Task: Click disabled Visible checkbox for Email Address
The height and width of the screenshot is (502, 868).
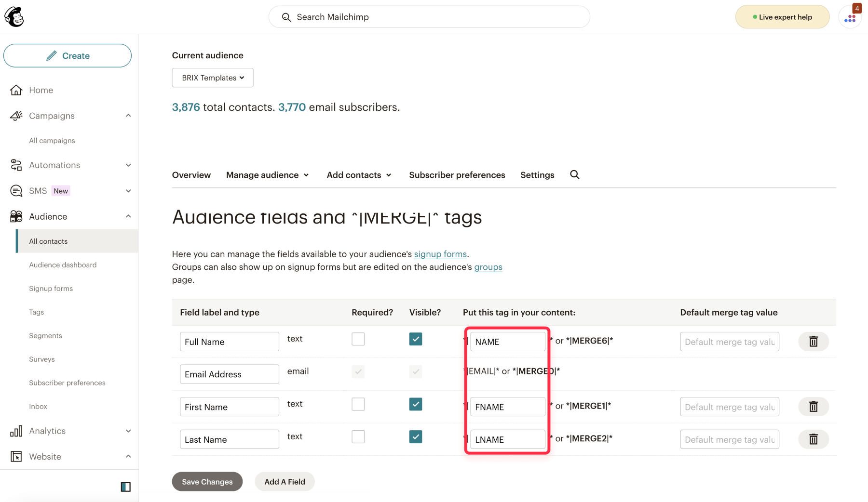Action: pos(416,371)
